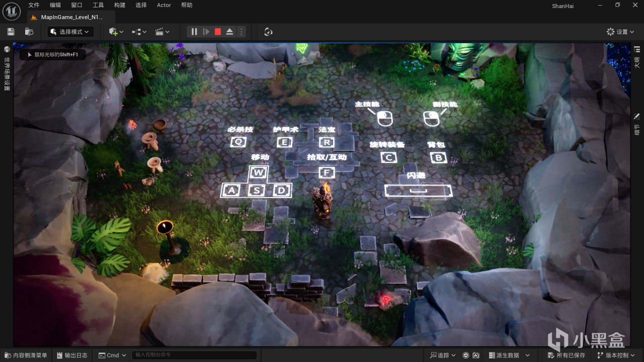
Task: Click the S key icon in viewport
Action: pos(257,190)
